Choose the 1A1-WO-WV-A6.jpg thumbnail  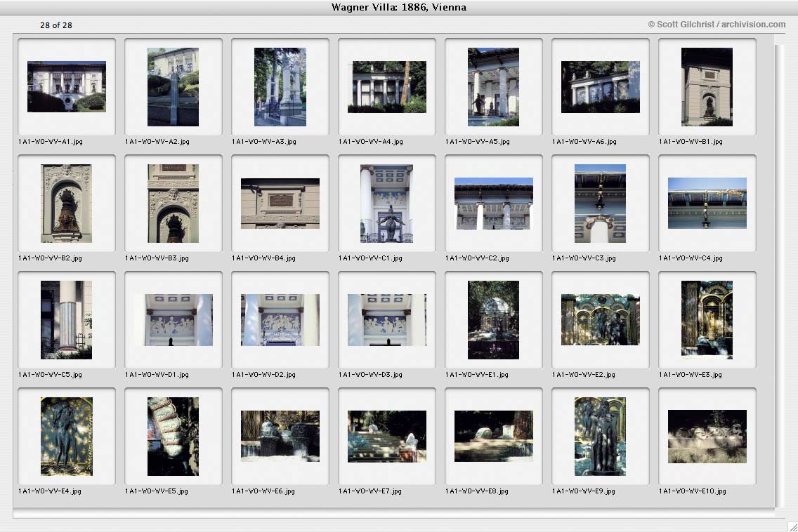601,86
